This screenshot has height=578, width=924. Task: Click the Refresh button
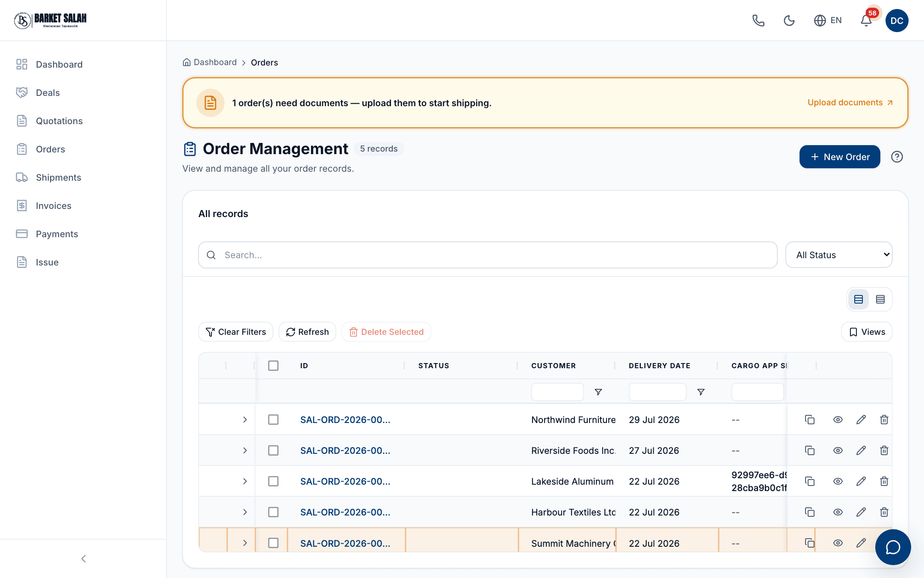coord(307,332)
